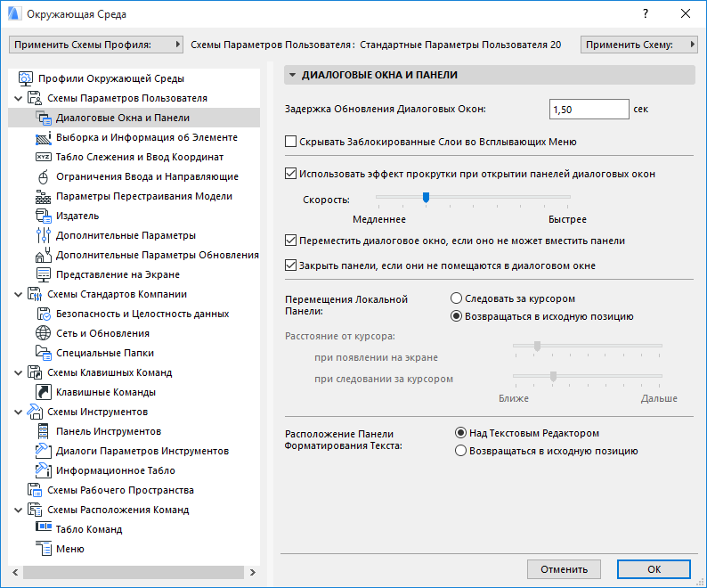Click the Ограничения Ввода и Направляющие mouse icon
The image size is (707, 588).
pyautogui.click(x=44, y=176)
